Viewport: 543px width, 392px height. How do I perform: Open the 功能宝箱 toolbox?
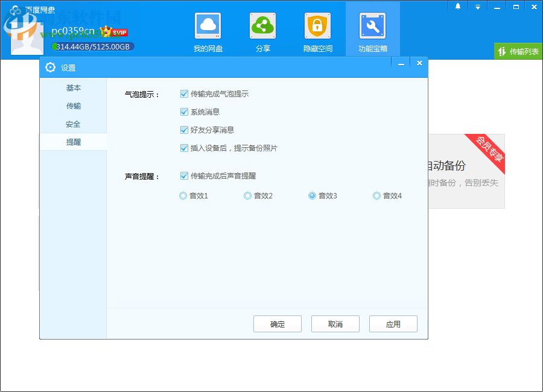coord(372,30)
